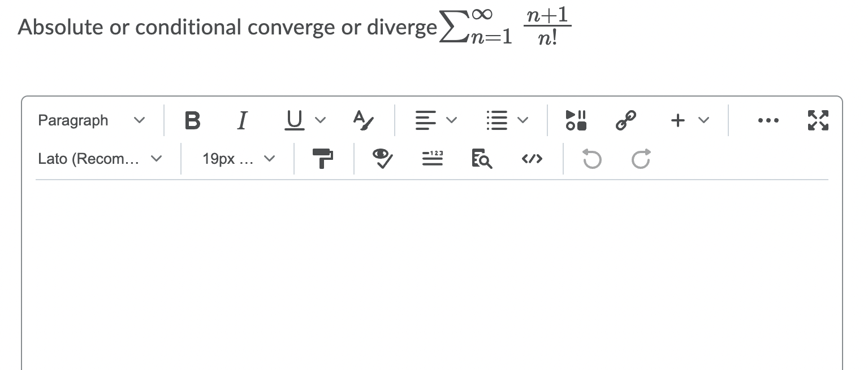Record or insert media
The height and width of the screenshot is (370, 868).
point(575,120)
